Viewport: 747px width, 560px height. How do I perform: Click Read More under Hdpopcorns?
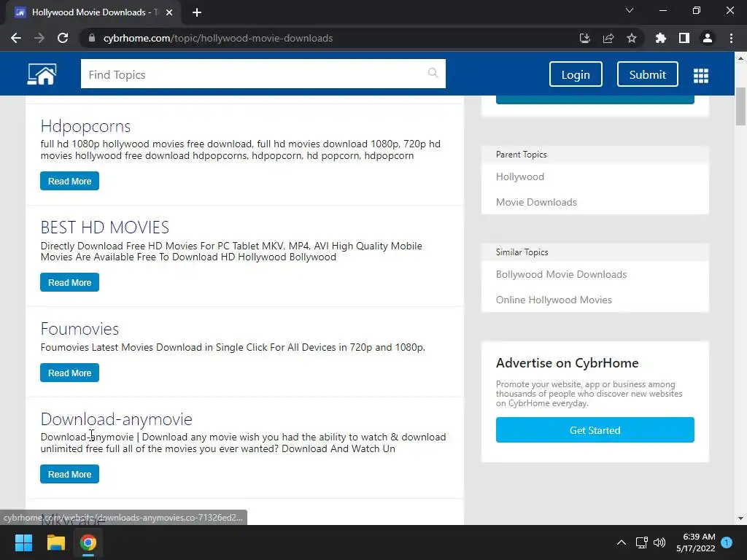(69, 181)
